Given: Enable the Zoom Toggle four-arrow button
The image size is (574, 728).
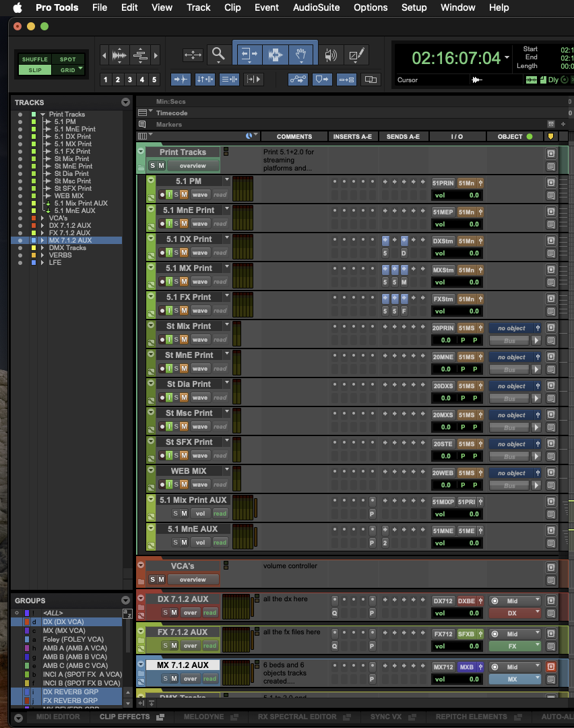Looking at the screenshot, I should click(193, 55).
